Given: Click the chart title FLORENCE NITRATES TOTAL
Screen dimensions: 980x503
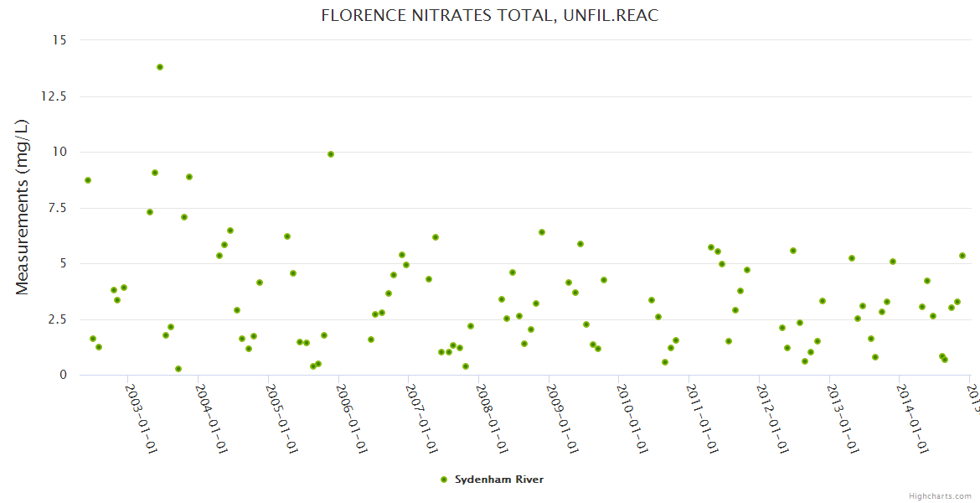Looking at the screenshot, I should [490, 16].
